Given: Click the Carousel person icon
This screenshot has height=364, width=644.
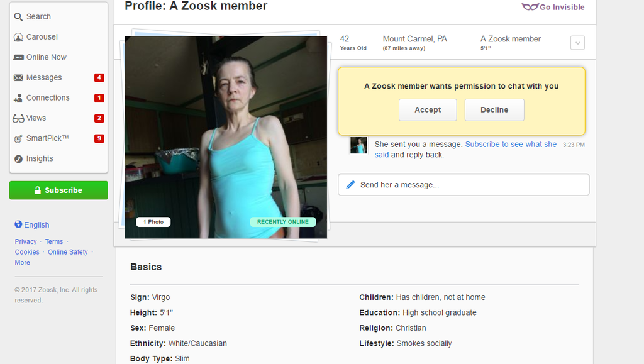Looking at the screenshot, I should tap(18, 37).
